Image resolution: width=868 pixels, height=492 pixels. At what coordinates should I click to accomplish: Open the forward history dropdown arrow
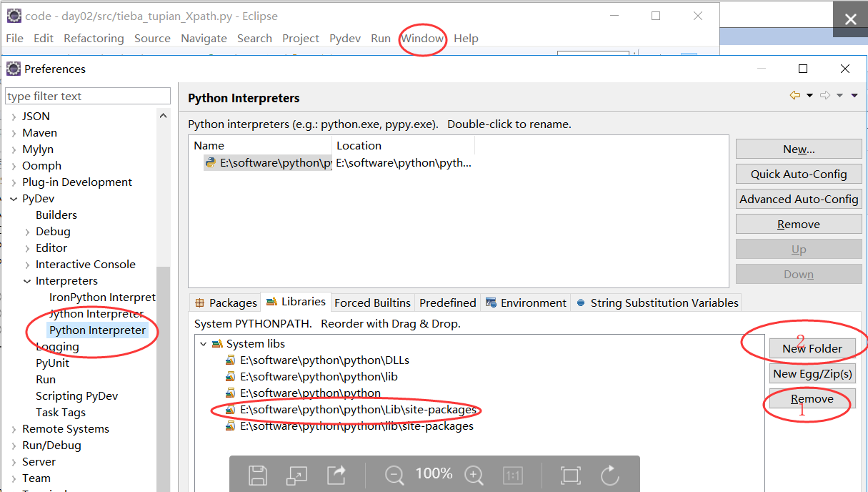click(x=840, y=96)
